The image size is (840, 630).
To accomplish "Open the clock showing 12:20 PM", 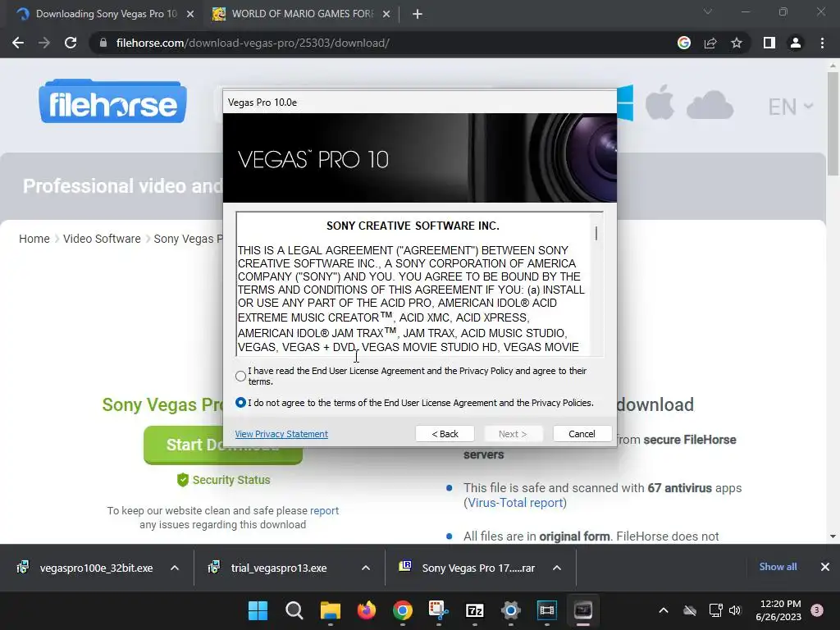I will tap(778, 610).
